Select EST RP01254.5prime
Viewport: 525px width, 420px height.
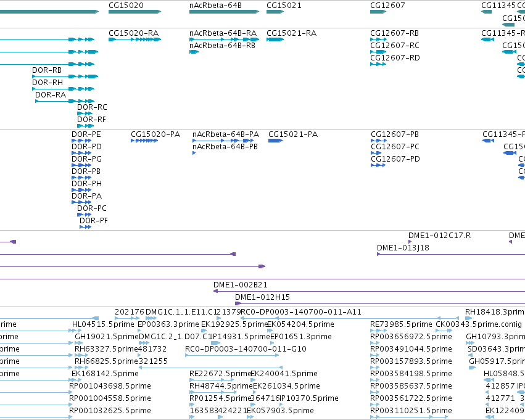(191, 405)
